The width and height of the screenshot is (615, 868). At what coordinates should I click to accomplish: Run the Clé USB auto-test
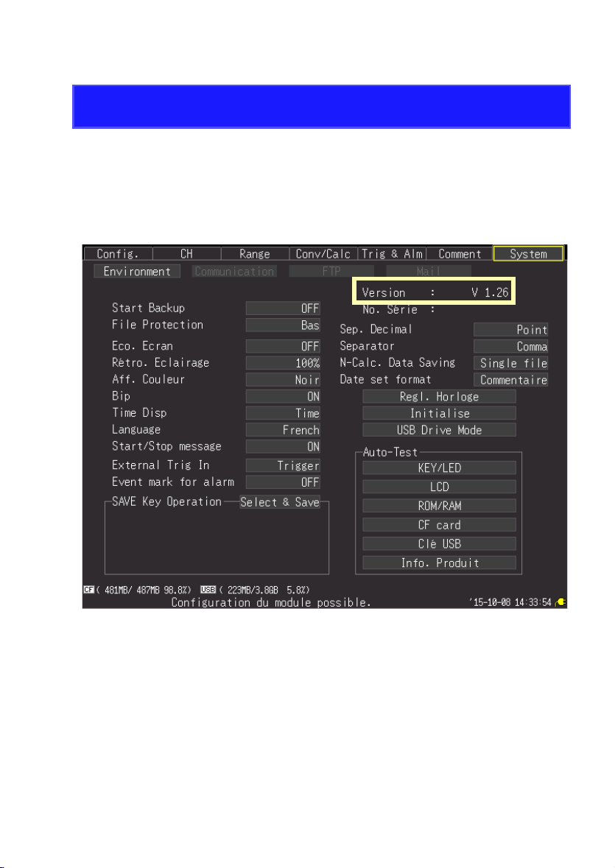click(x=440, y=543)
